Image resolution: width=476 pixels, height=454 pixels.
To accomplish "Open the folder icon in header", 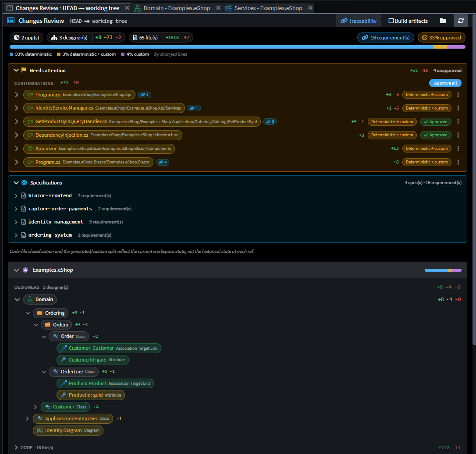I will [x=443, y=21].
